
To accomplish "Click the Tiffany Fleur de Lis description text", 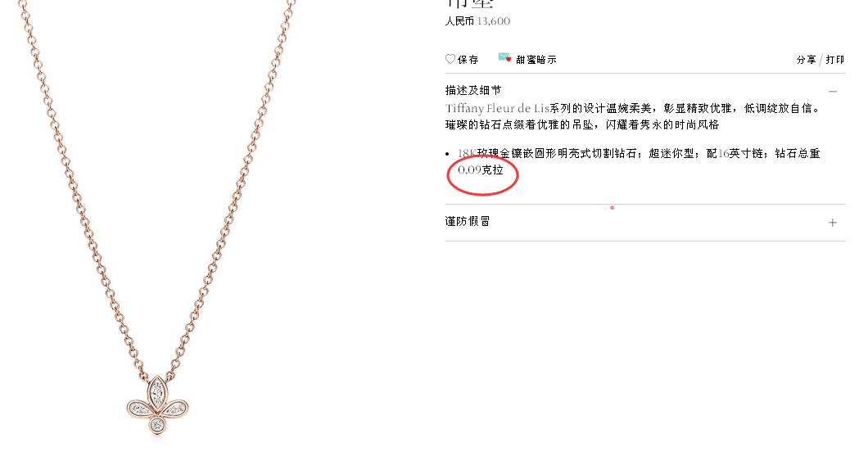I will point(633,116).
